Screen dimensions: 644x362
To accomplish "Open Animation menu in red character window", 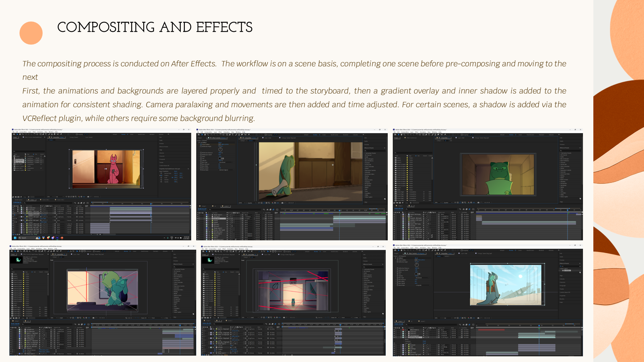I will click(40, 132).
